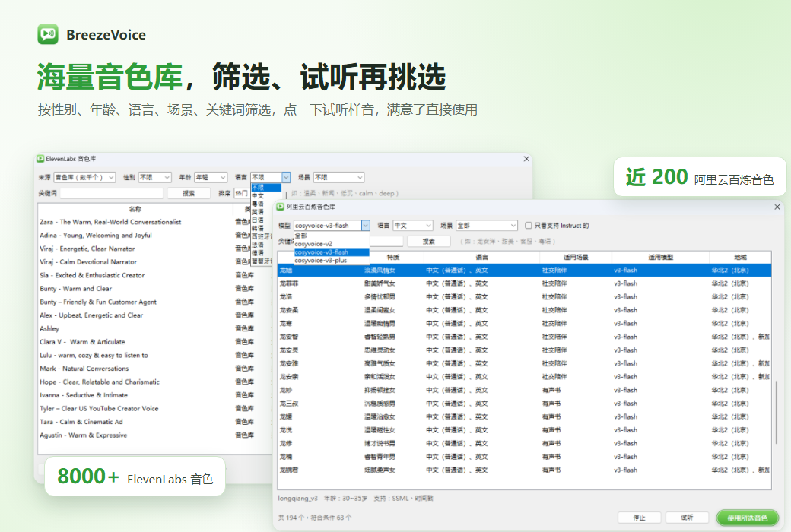Select 甜美娇气女 voice row

524,283
